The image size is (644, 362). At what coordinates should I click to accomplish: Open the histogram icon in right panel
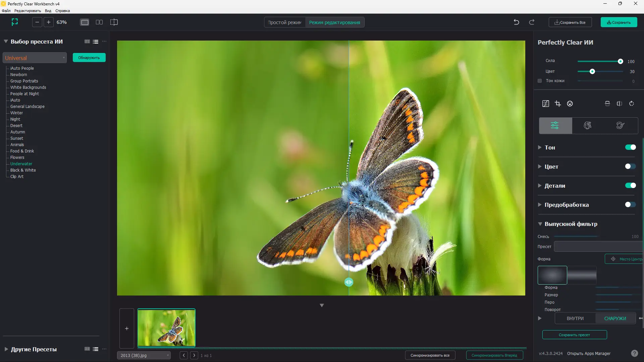tap(546, 104)
